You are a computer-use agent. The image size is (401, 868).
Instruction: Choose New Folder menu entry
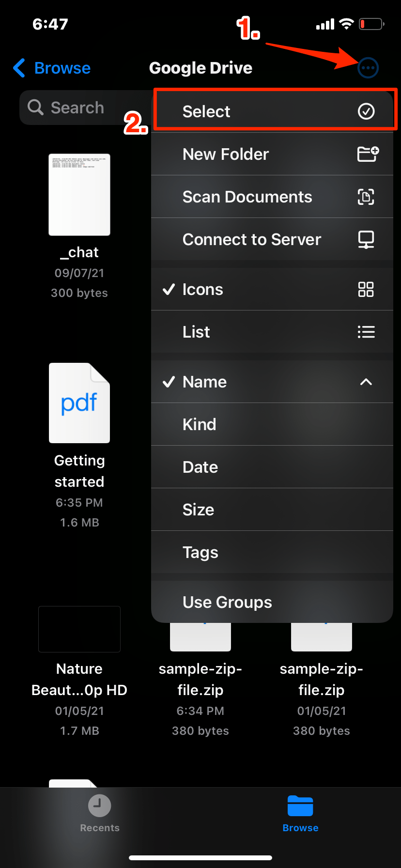[x=272, y=154]
